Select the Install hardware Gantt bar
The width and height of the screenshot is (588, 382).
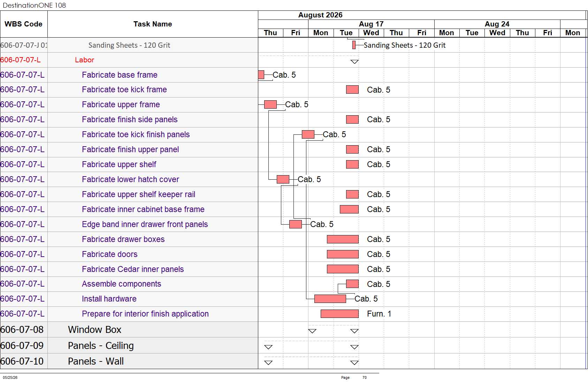click(330, 299)
